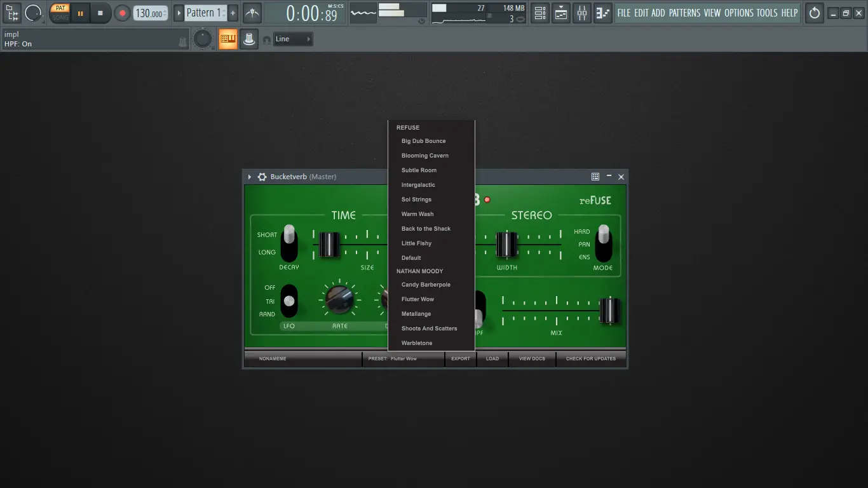Choose the Warbletone preset
868x488 pixels.
point(431,343)
